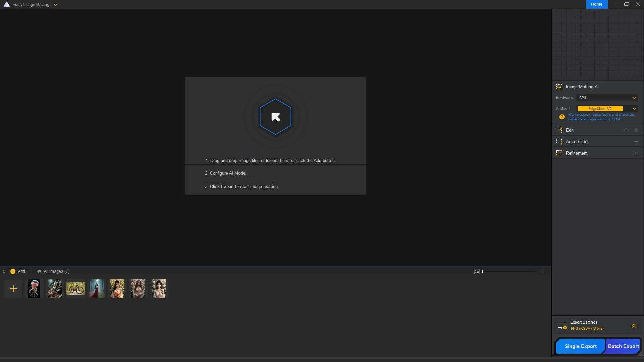The image size is (644, 362).
Task: Expand the Refinement section with plus
Action: (636, 153)
